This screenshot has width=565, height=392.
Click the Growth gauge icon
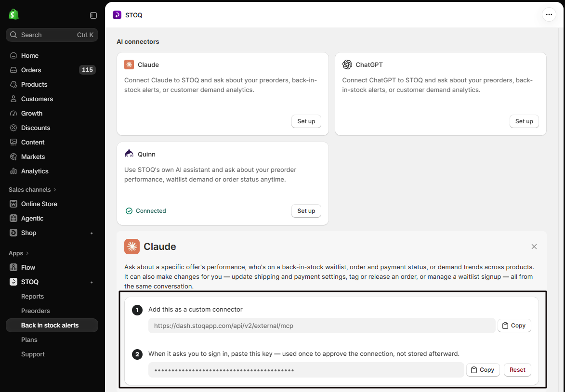click(13, 113)
